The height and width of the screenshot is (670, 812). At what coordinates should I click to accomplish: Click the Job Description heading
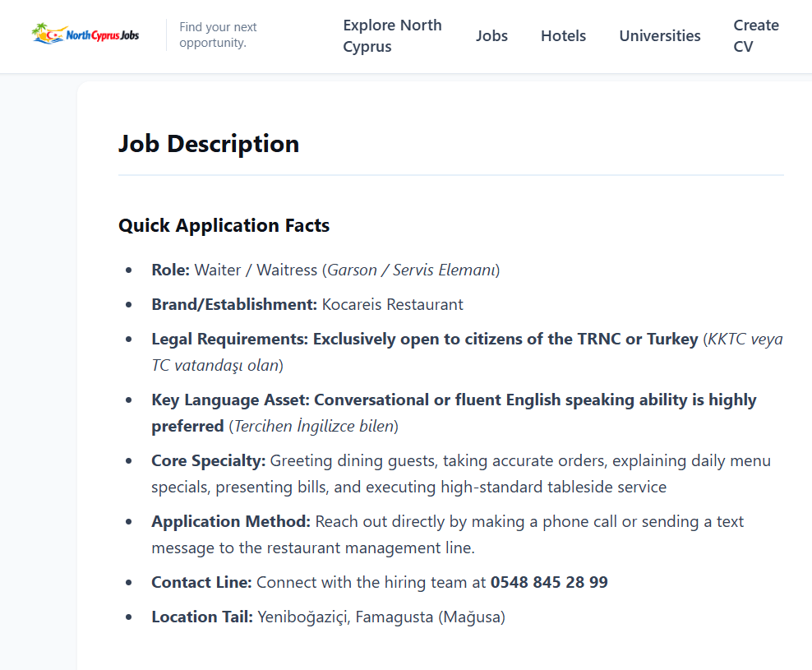pyautogui.click(x=209, y=144)
